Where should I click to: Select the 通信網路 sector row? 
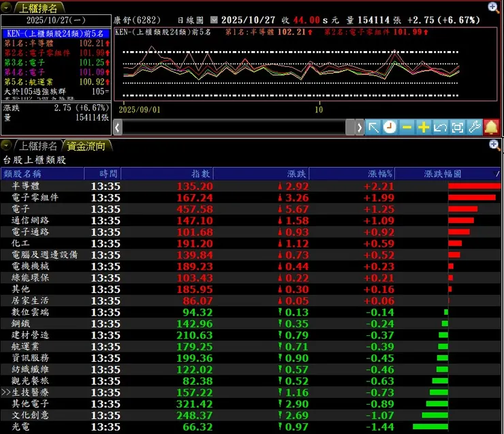pyautogui.click(x=251, y=221)
